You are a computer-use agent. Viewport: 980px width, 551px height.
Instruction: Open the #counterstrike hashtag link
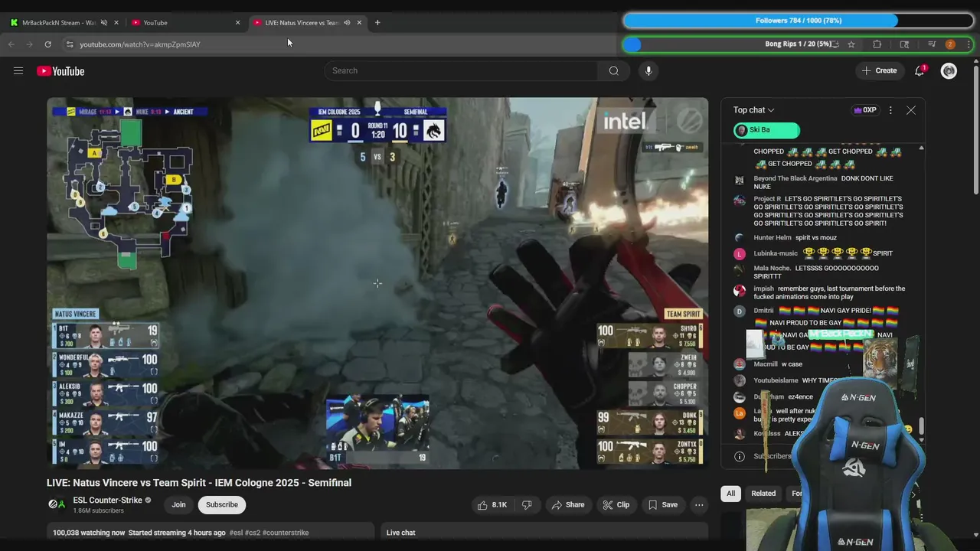pyautogui.click(x=286, y=533)
